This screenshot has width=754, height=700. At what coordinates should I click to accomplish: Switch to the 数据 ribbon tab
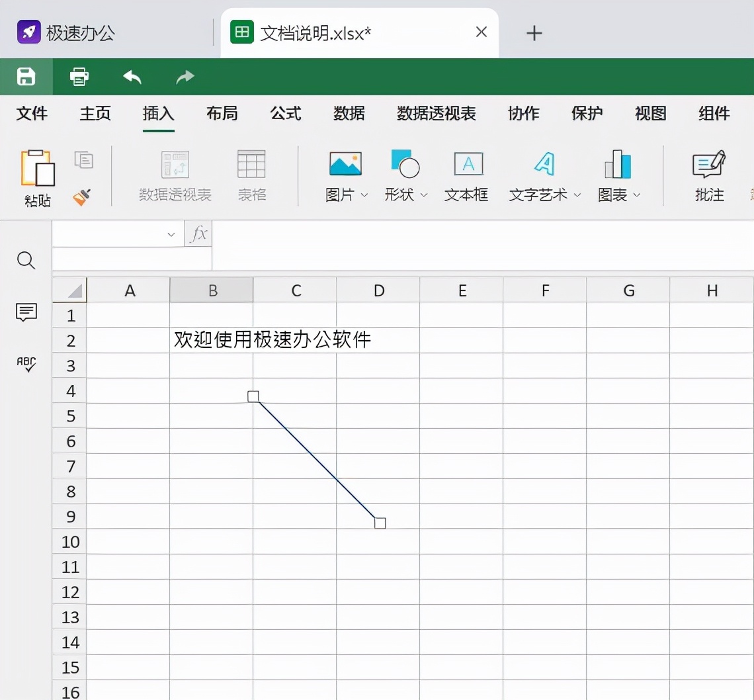tap(349, 114)
